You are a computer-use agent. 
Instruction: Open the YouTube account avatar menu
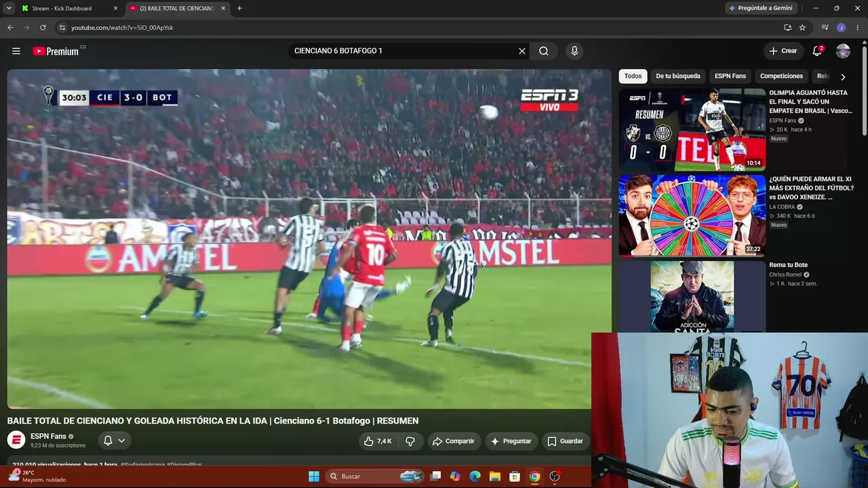843,51
